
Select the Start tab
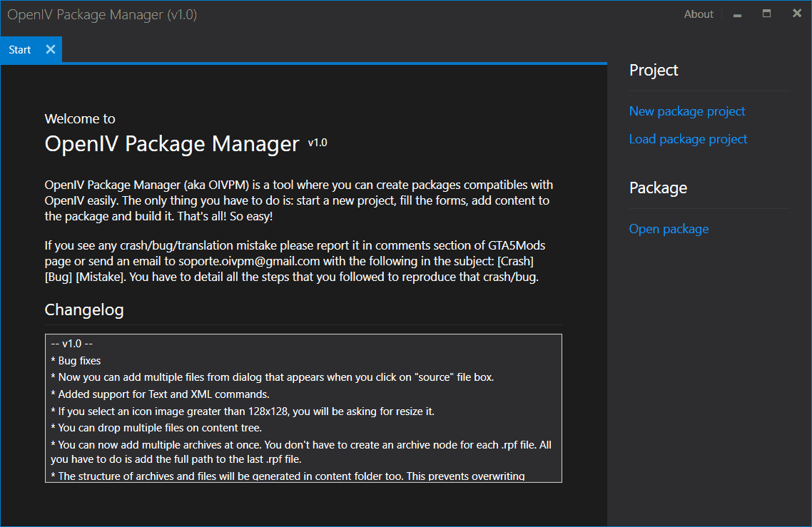point(20,50)
